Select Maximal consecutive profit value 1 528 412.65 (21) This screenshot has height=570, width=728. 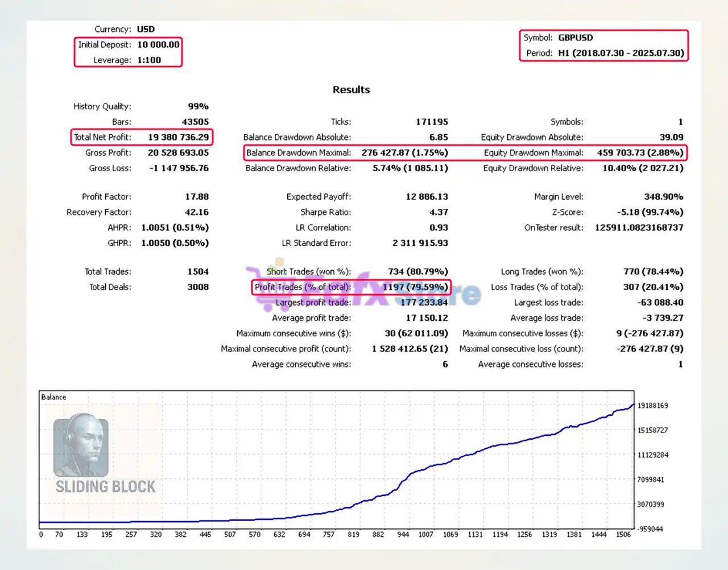tap(410, 349)
